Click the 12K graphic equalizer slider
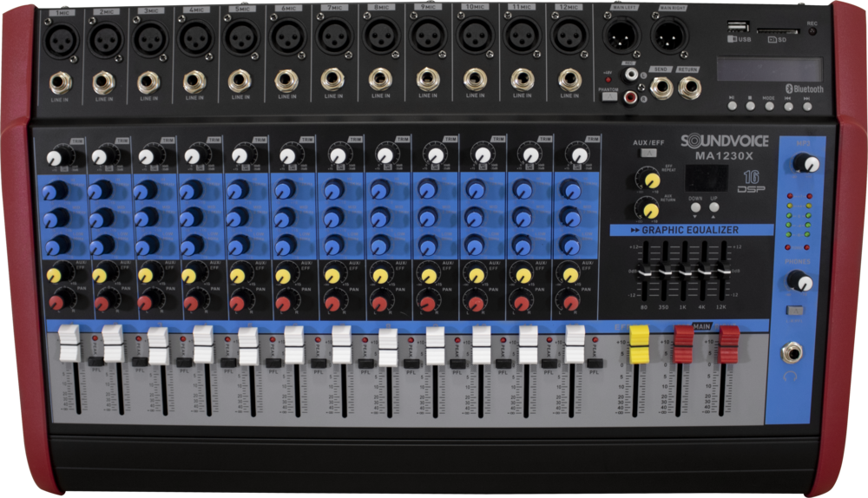Image resolution: width=868 pixels, height=498 pixels. pyautogui.click(x=723, y=272)
